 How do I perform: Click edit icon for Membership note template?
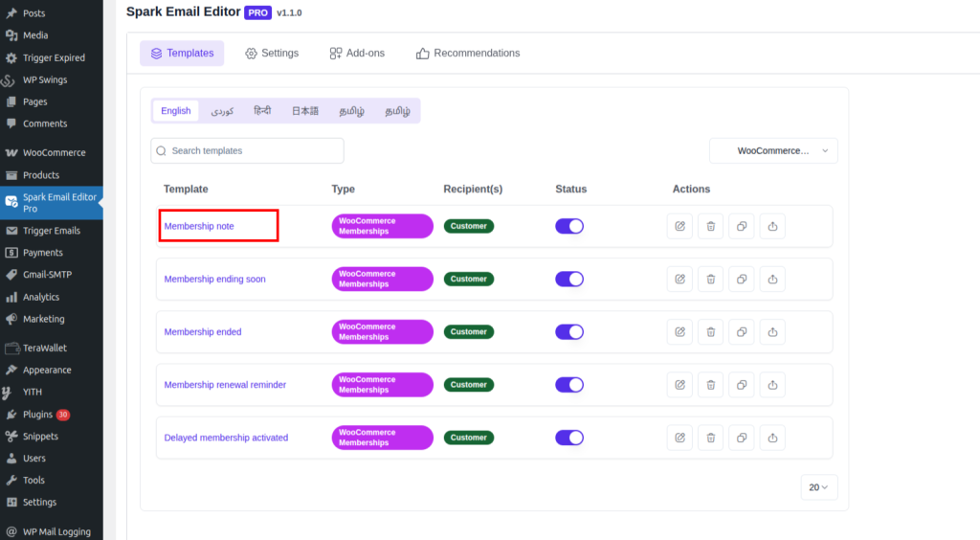point(679,227)
